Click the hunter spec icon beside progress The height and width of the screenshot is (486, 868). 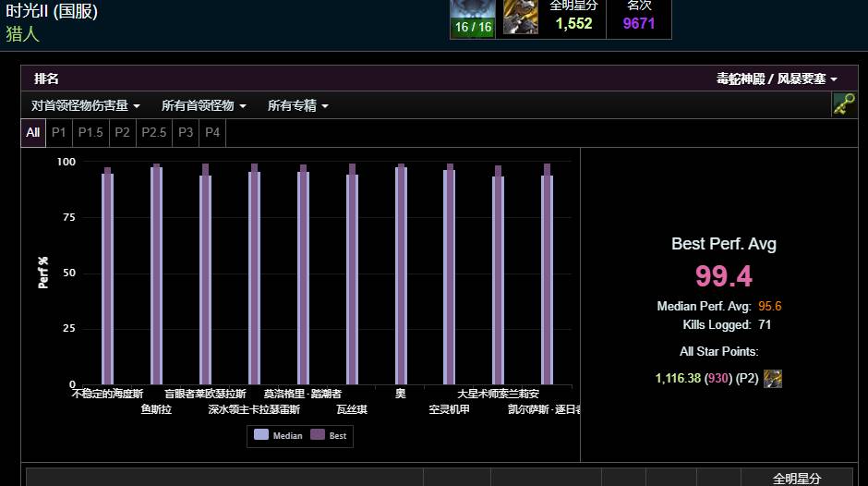(521, 18)
